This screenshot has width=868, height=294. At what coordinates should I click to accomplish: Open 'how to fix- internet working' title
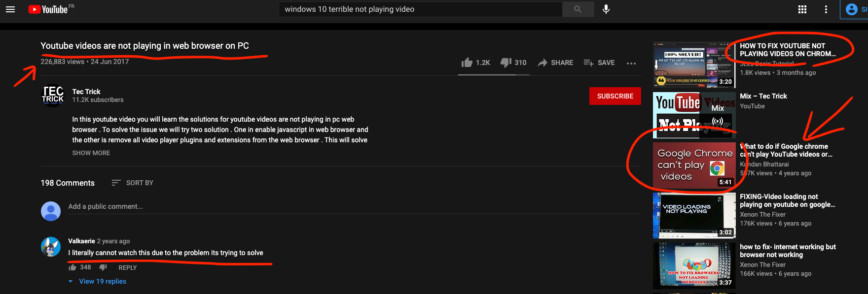pos(788,251)
